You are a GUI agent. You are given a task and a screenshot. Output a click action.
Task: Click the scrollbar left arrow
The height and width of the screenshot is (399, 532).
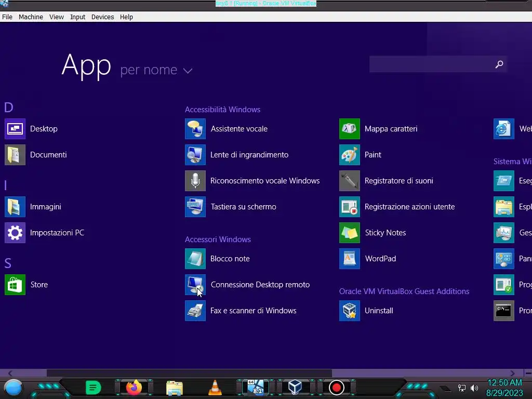(x=10, y=373)
